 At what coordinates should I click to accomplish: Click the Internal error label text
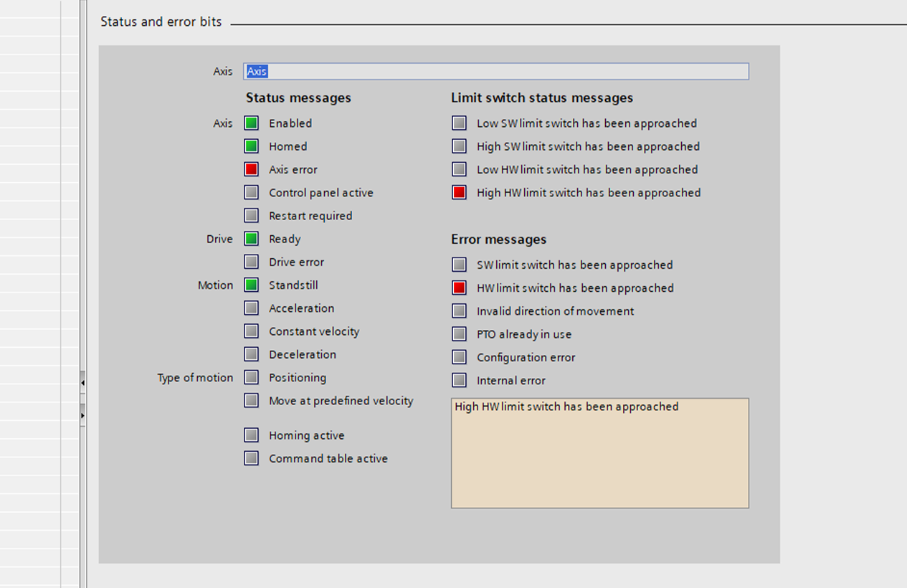click(511, 381)
